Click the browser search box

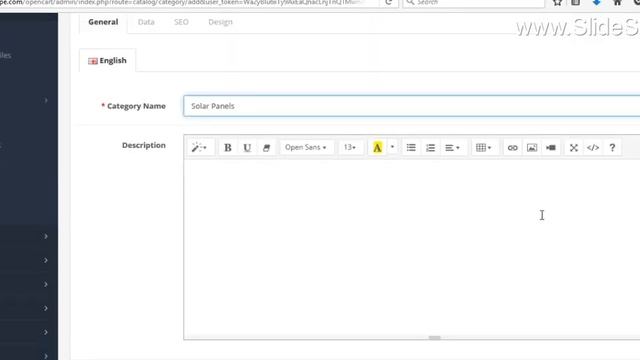473,2
